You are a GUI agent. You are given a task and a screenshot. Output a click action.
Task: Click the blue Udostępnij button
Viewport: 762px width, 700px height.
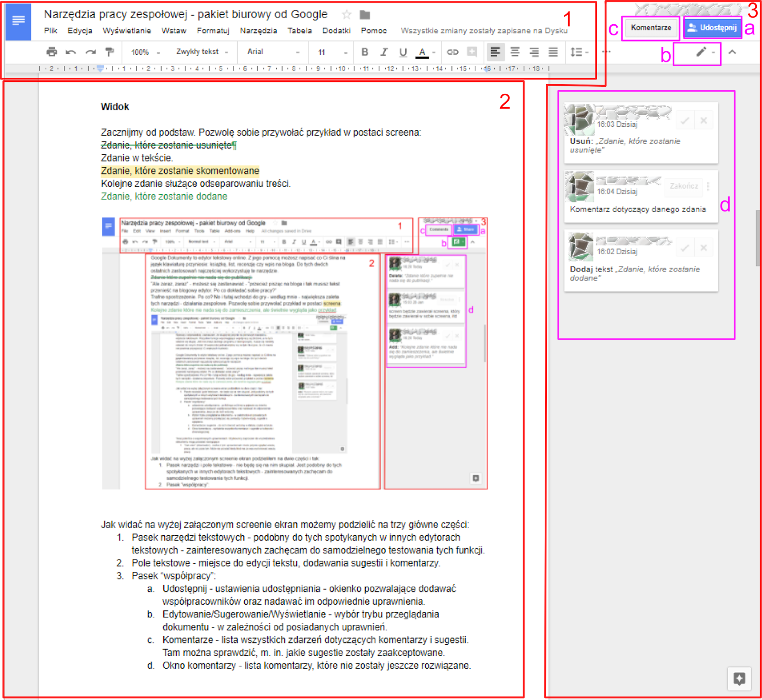(x=712, y=28)
